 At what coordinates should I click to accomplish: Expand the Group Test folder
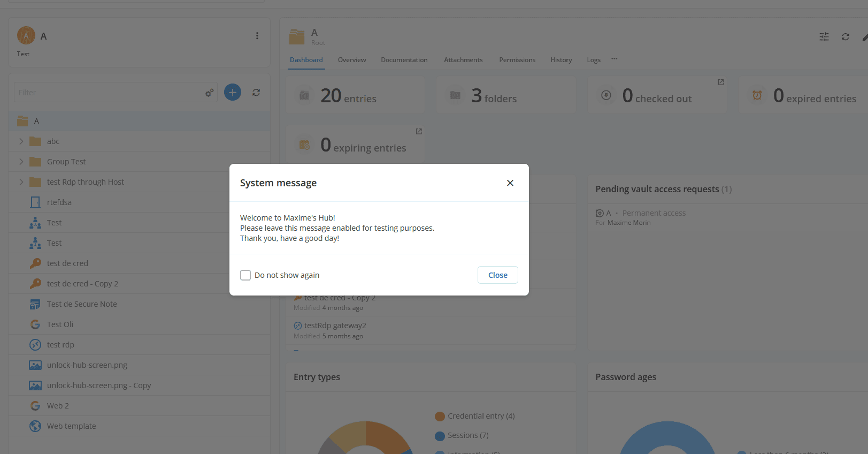click(x=21, y=162)
